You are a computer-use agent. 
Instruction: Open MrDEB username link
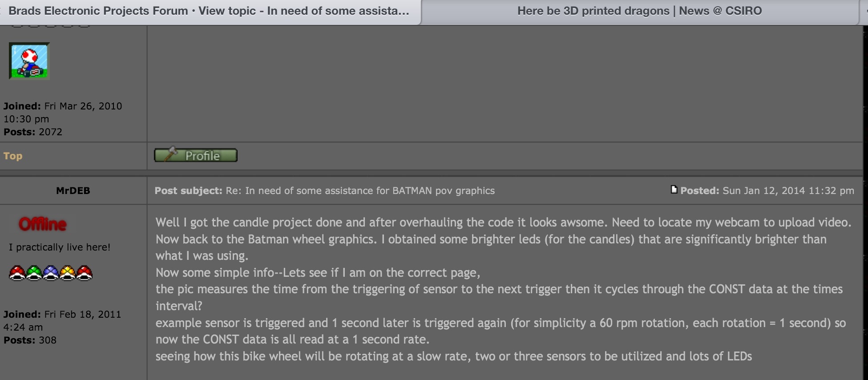pos(73,190)
